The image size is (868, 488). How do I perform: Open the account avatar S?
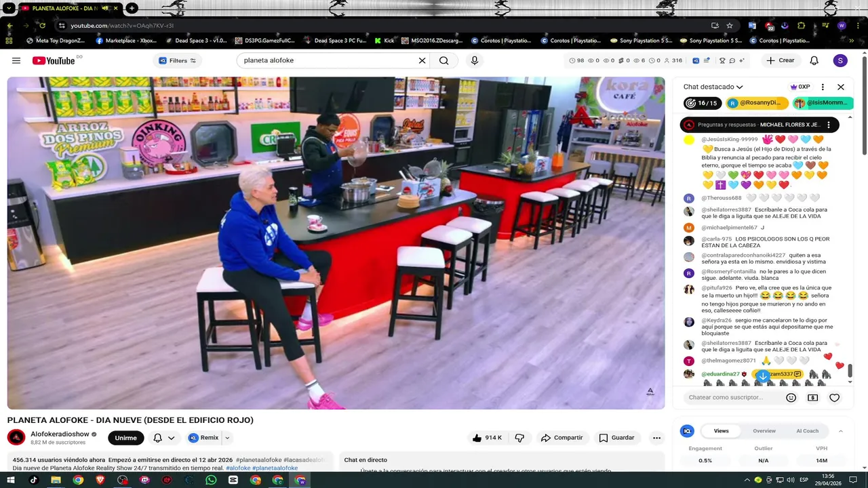[840, 60]
